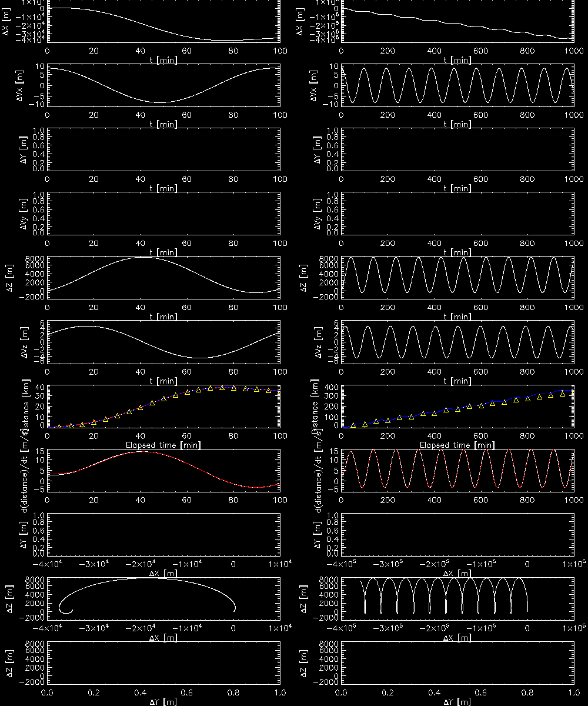
Task: Click y-axis tick '400' of right distance [km] plot
Action: click(330, 387)
